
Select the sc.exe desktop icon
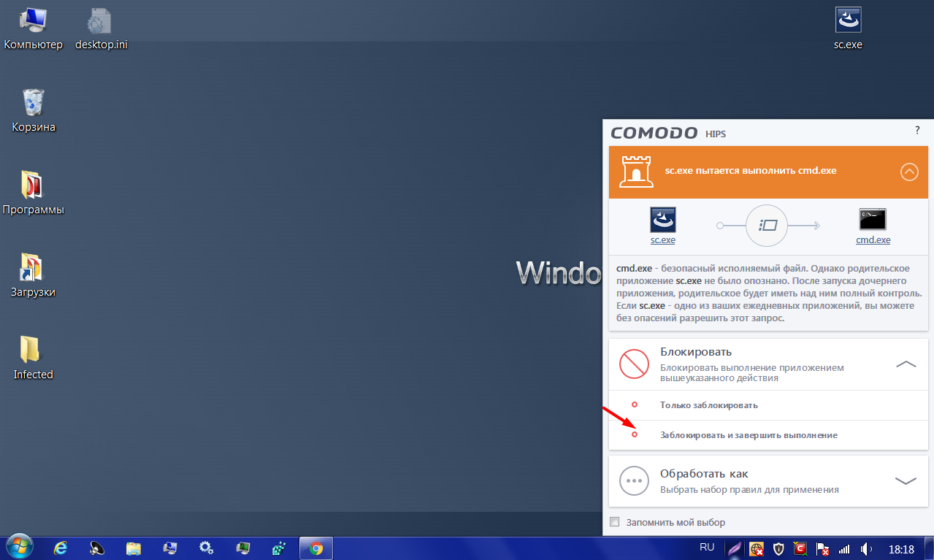[848, 20]
